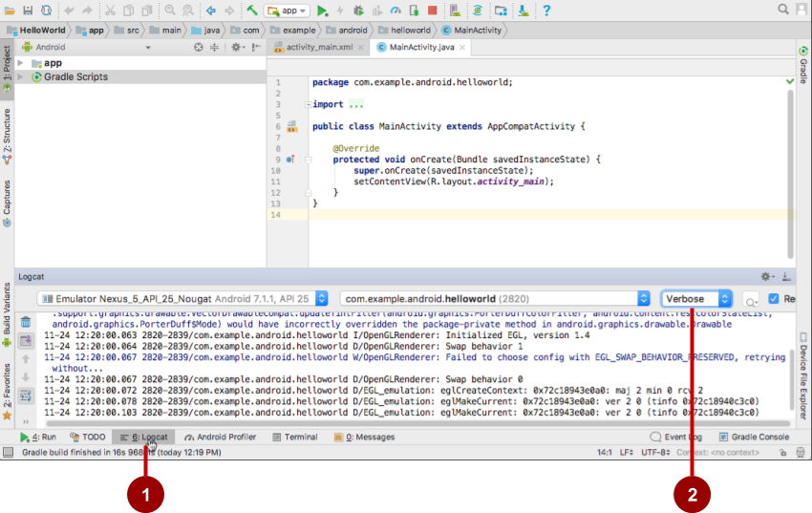Open Help with the question mark icon

(x=546, y=11)
